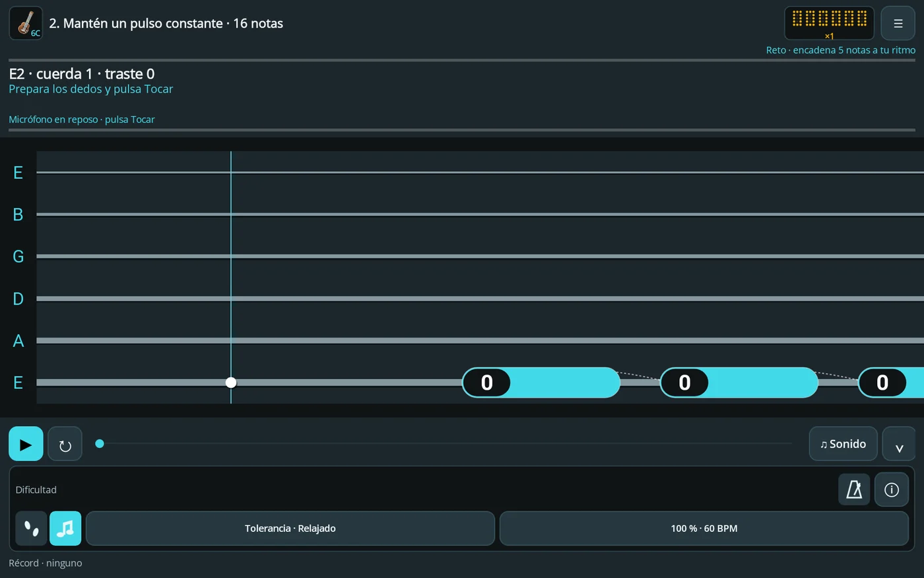Image resolution: width=924 pixels, height=578 pixels.
Task: Expand the chevron next to Sonido
Action: pos(899,444)
